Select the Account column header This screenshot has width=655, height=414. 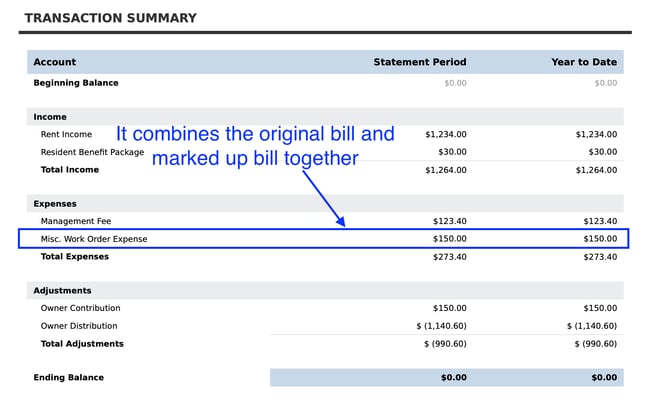pyautogui.click(x=54, y=62)
